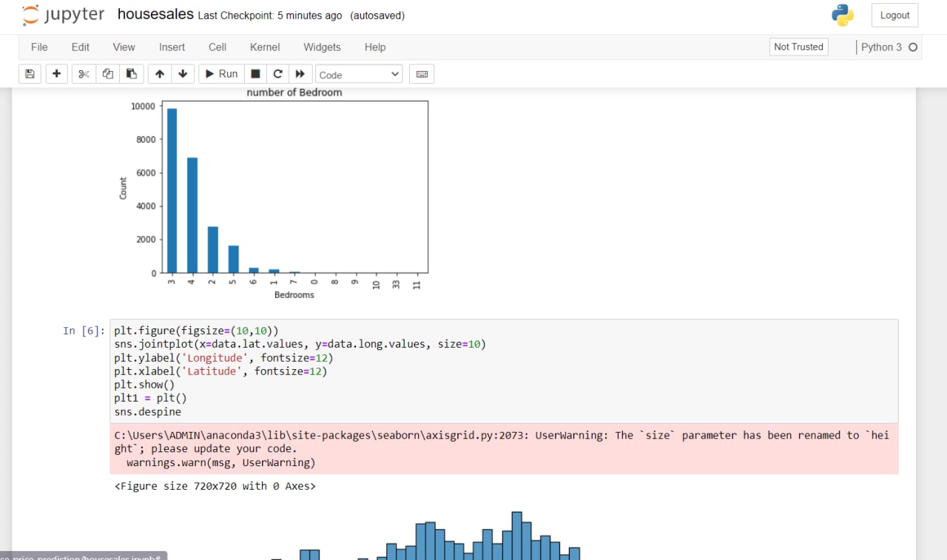The image size is (947, 560).
Task: Save and checkpoint with the floppy icon
Action: point(30,74)
